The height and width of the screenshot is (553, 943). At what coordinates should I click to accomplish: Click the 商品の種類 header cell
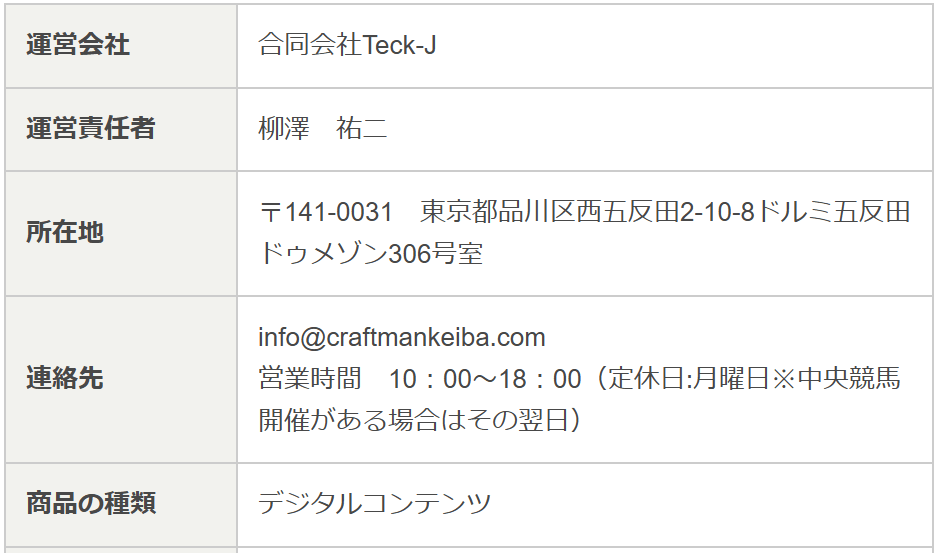click(x=121, y=504)
